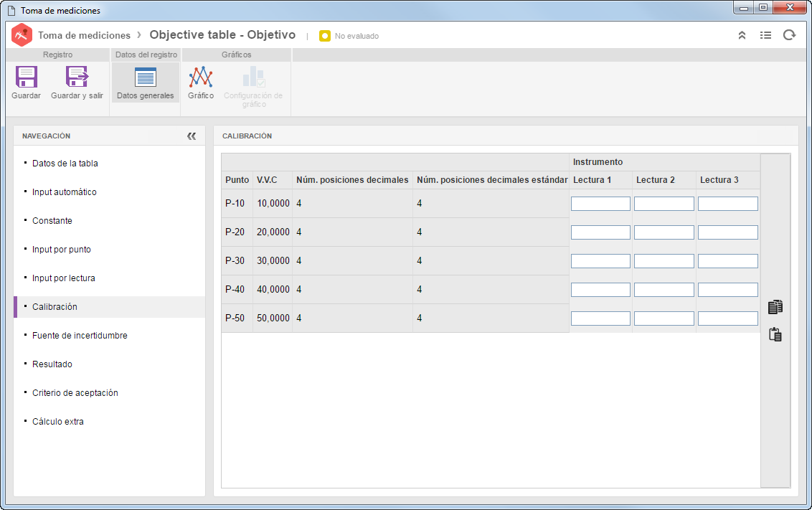Click the 30,0000 V.V.C value

[273, 261]
